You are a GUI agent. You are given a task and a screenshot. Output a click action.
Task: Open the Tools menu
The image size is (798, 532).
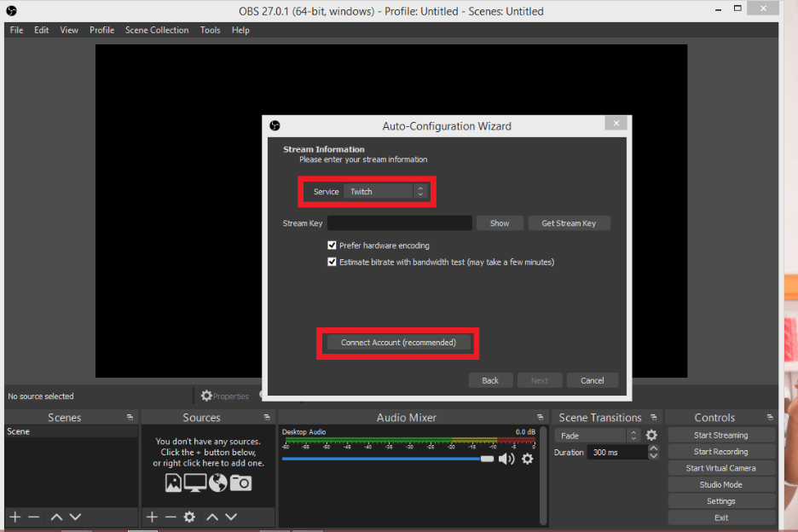coord(211,30)
